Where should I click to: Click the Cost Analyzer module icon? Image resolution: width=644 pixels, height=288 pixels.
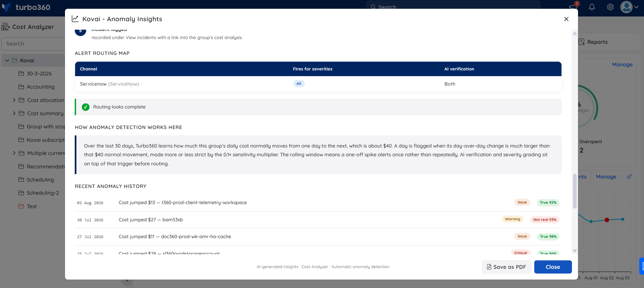click(6, 27)
